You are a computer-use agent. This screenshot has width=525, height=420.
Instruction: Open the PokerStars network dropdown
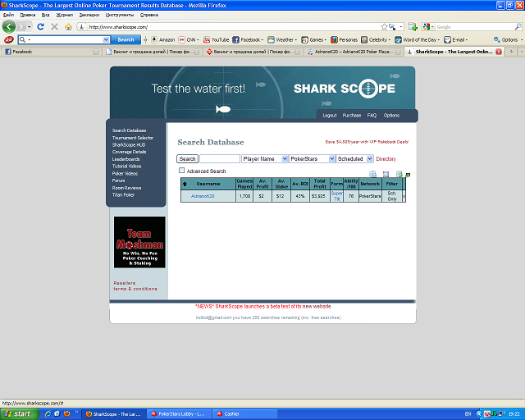[312, 159]
